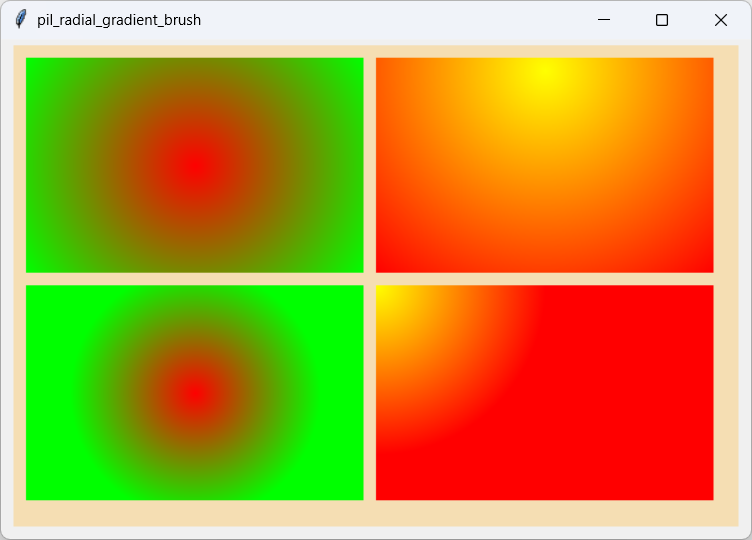Click the feather app icon in title bar
The image size is (752, 540).
(21, 20)
